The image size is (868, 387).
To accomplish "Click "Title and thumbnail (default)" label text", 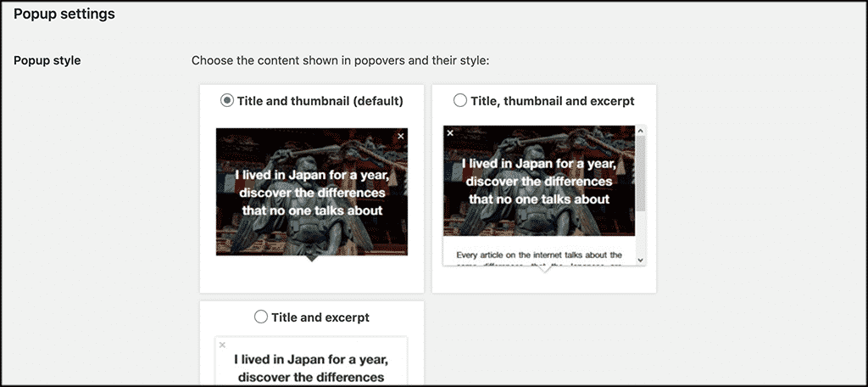I will click(320, 101).
